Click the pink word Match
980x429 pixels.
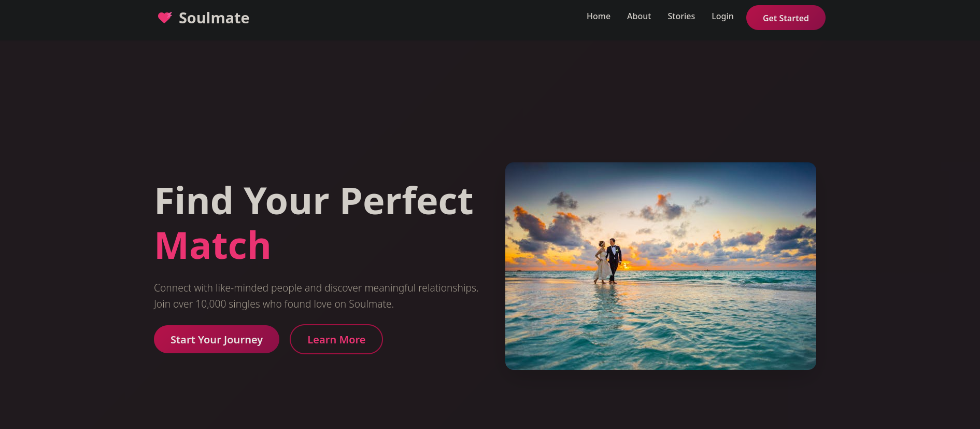pyautogui.click(x=213, y=245)
